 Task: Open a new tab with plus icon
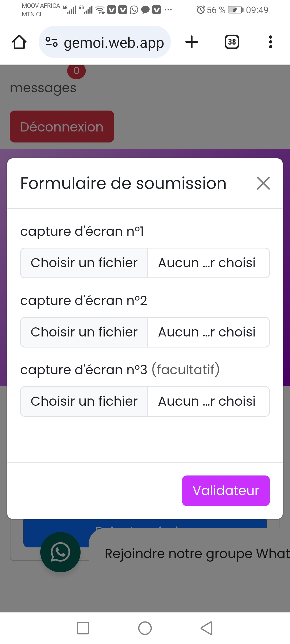point(192,42)
